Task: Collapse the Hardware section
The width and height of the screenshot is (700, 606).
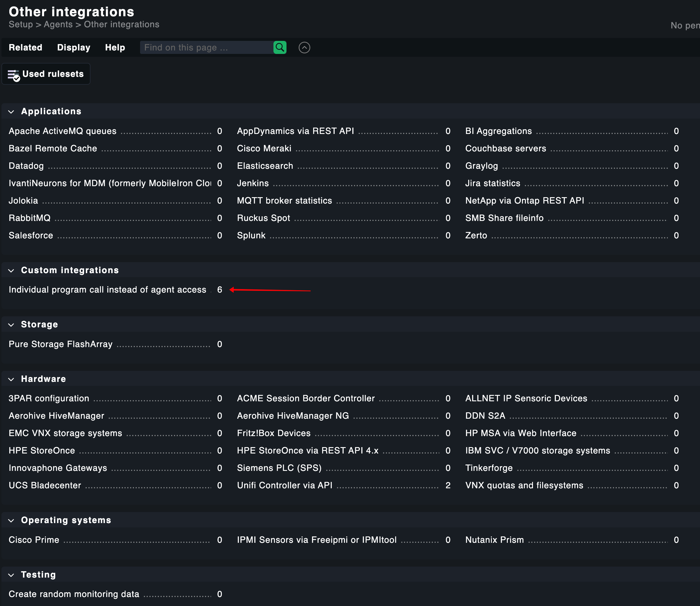Action: pyautogui.click(x=11, y=379)
